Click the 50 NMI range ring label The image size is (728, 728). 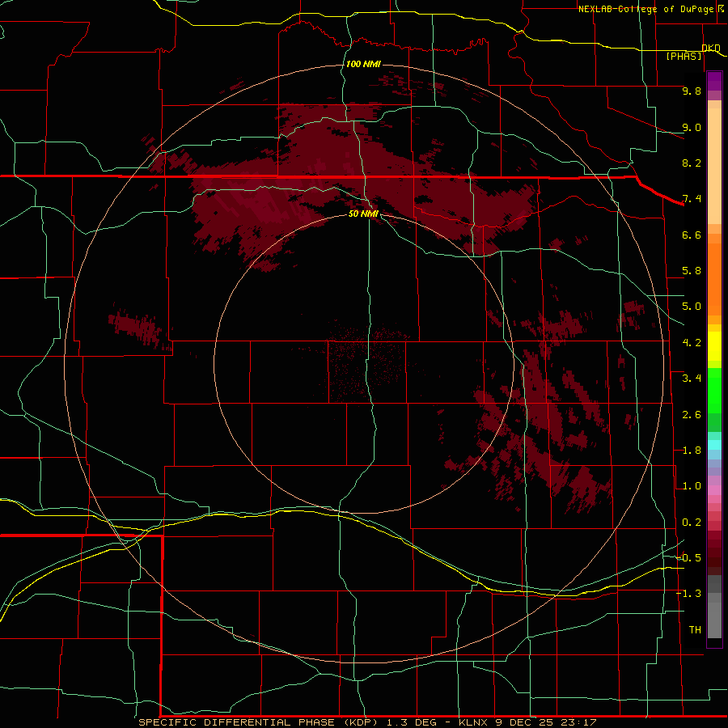[x=363, y=214]
